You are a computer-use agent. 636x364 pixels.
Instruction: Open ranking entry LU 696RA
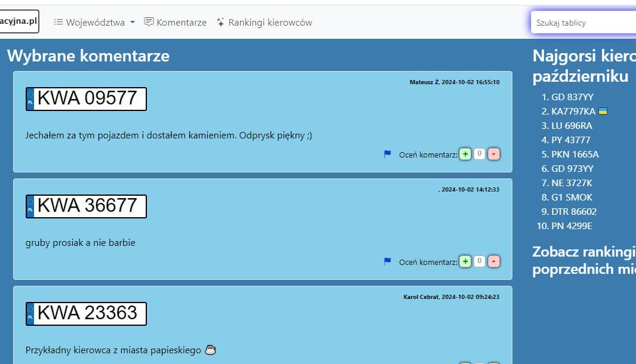pyautogui.click(x=572, y=126)
